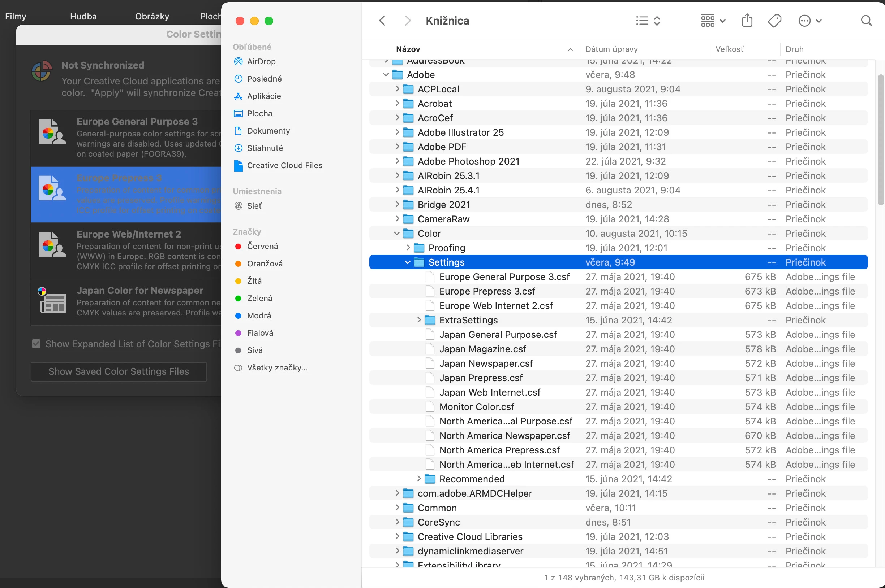
Task: Open the more actions ellipsis dropdown
Action: coord(809,21)
